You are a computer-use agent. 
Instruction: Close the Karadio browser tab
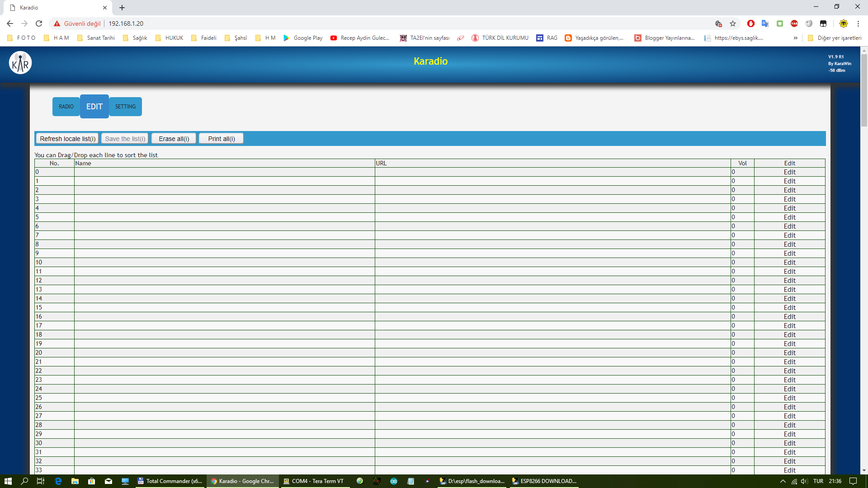point(105,8)
